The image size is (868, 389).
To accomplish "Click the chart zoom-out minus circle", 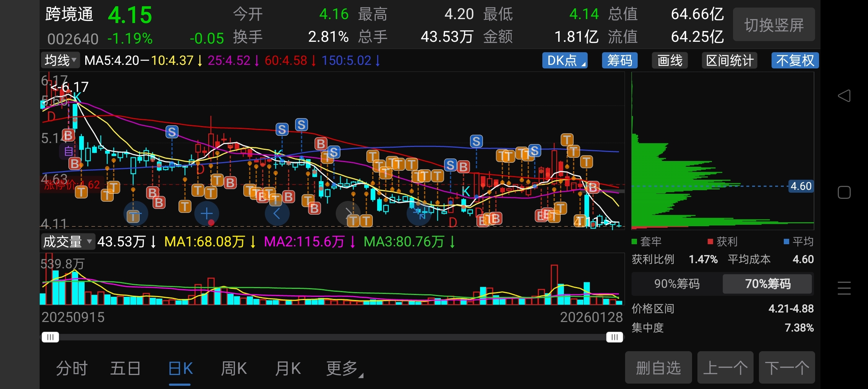I will (x=135, y=214).
